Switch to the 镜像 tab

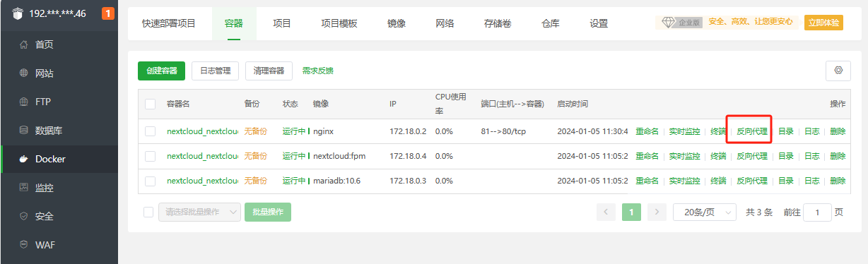pos(397,23)
